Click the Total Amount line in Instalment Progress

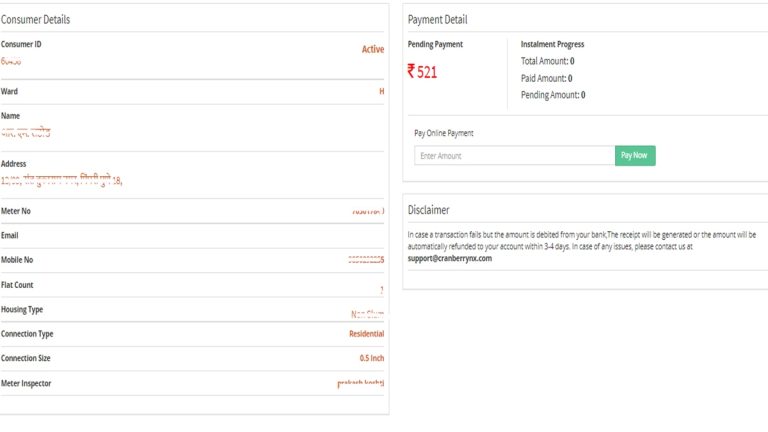(547, 61)
